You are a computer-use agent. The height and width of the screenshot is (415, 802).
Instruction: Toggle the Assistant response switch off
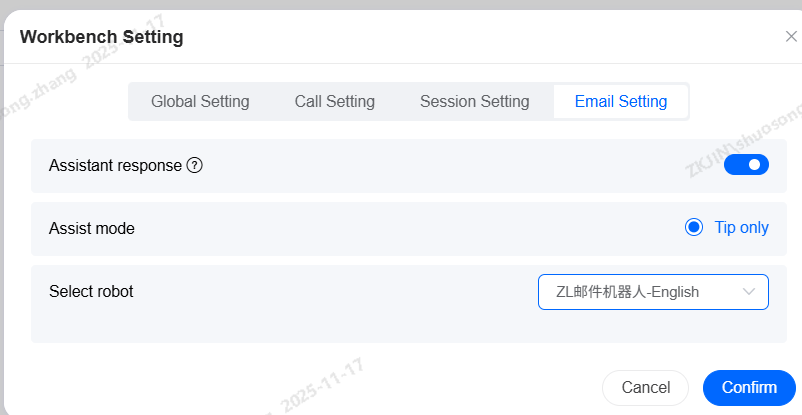click(x=746, y=165)
